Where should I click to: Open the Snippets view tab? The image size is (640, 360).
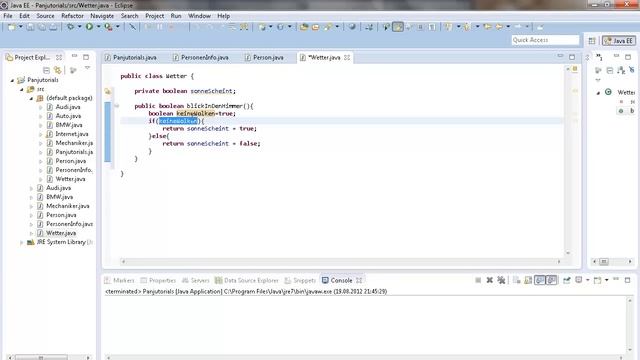pos(300,280)
